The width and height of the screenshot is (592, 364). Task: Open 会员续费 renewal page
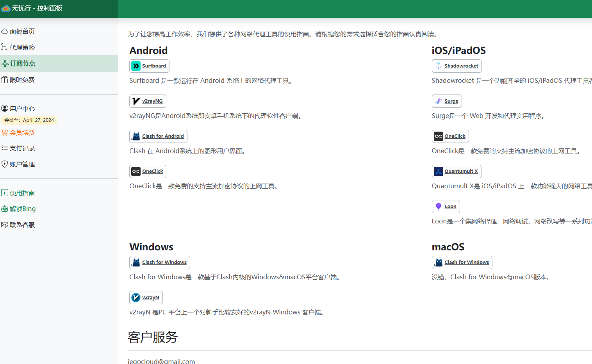coord(59,132)
